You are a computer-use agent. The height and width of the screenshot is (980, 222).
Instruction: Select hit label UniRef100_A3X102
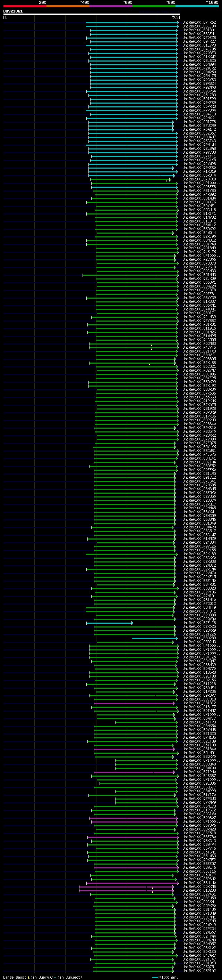click(199, 948)
